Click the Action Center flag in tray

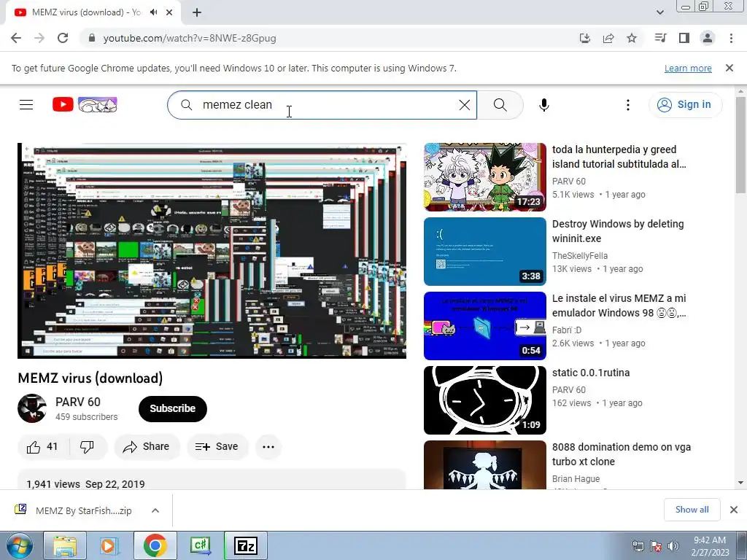[x=656, y=546]
